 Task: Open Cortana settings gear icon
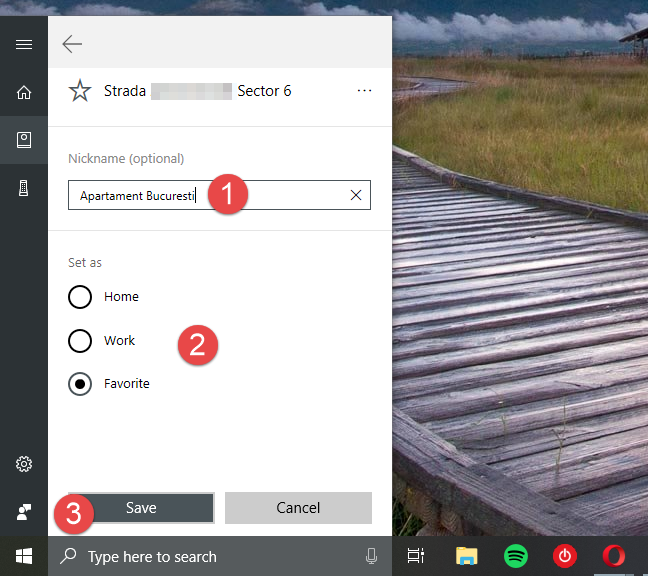point(24,464)
